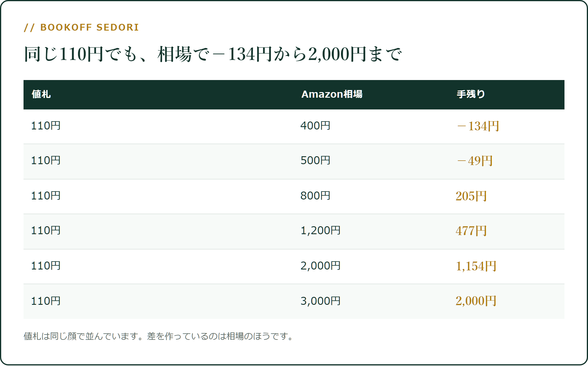Click the 800円 Amazon相場 cell
Screen dimensions: 588x366
(315, 196)
